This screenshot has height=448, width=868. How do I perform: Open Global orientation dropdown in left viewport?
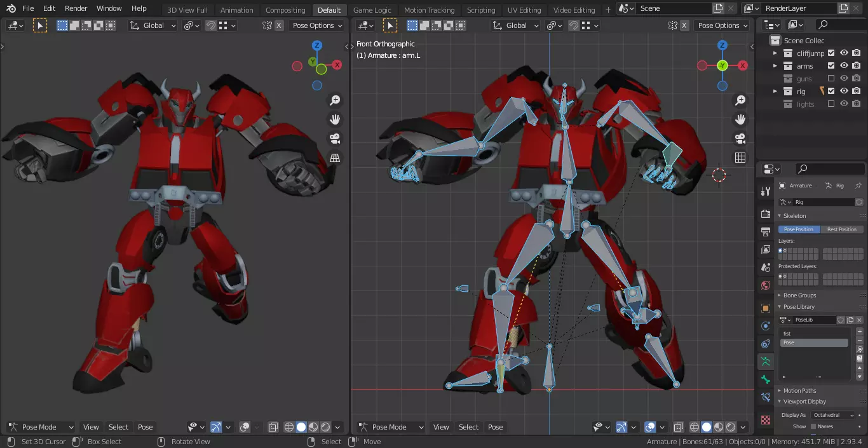coord(153,25)
